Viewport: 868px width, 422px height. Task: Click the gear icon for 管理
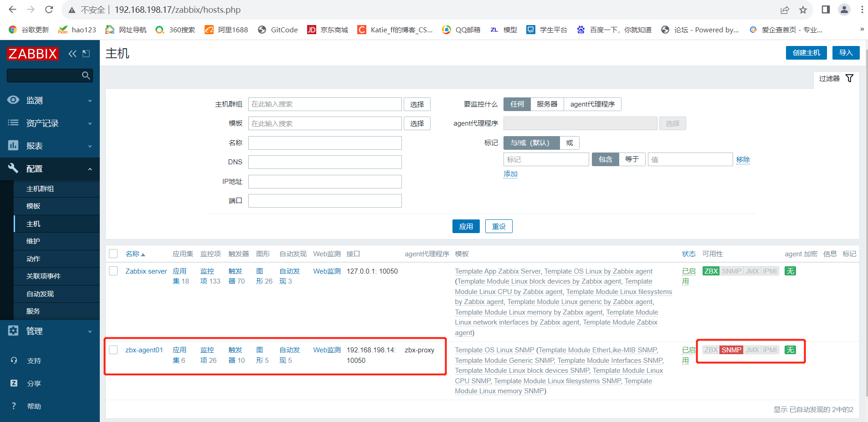pos(13,330)
